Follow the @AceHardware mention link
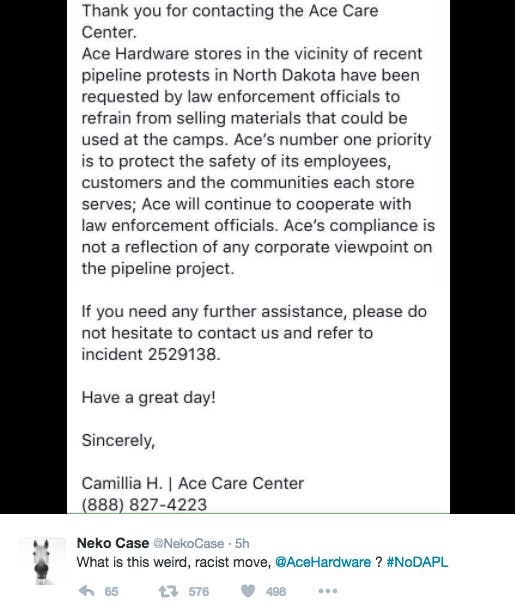 click(323, 562)
